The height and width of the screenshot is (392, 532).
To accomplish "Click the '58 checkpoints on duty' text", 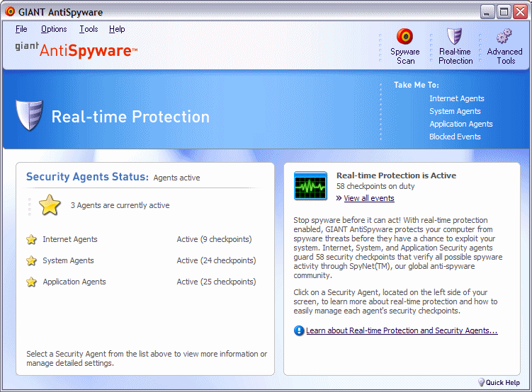I will 375,186.
